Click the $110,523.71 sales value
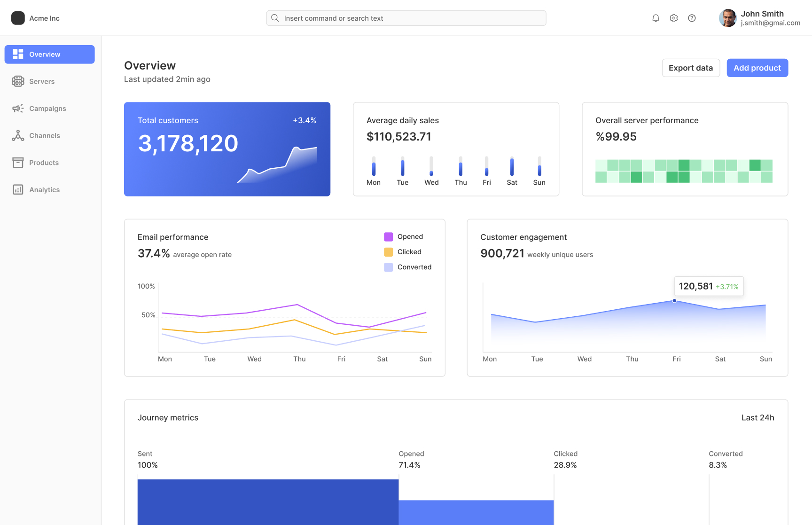The height and width of the screenshot is (525, 812). tap(399, 137)
